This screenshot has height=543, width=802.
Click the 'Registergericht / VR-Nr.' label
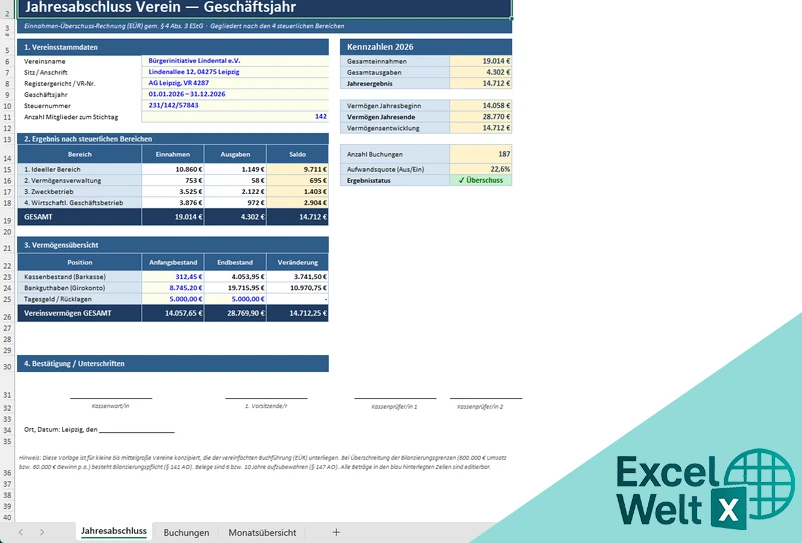point(60,83)
